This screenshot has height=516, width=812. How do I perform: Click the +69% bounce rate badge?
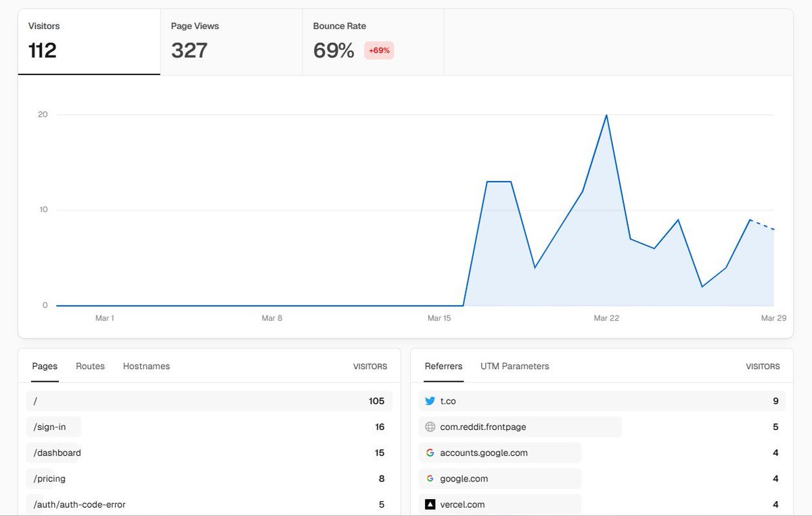(379, 51)
